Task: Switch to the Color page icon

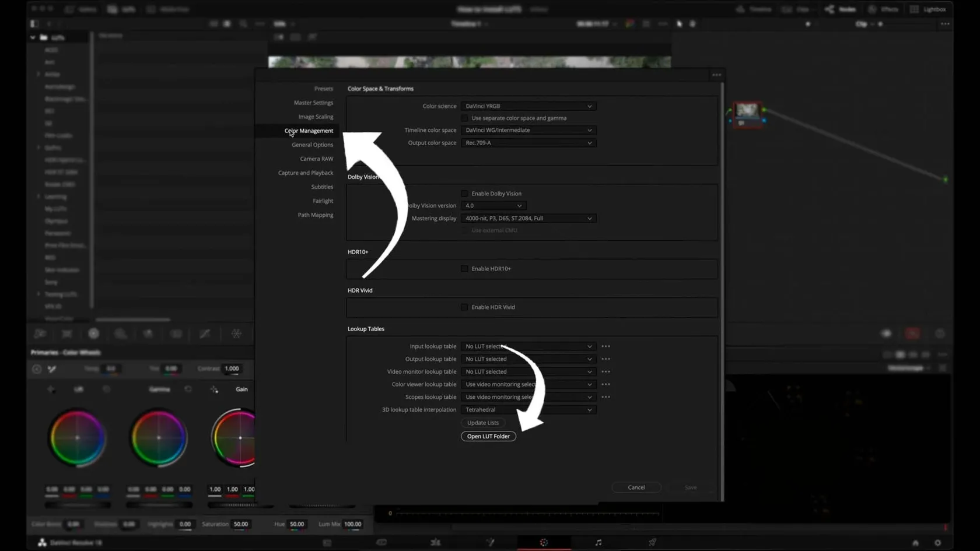Action: point(544,542)
